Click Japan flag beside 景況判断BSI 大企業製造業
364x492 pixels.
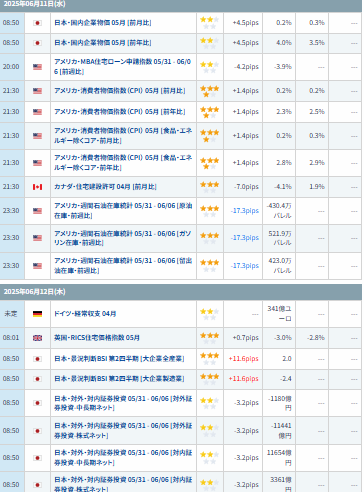[x=37, y=379]
